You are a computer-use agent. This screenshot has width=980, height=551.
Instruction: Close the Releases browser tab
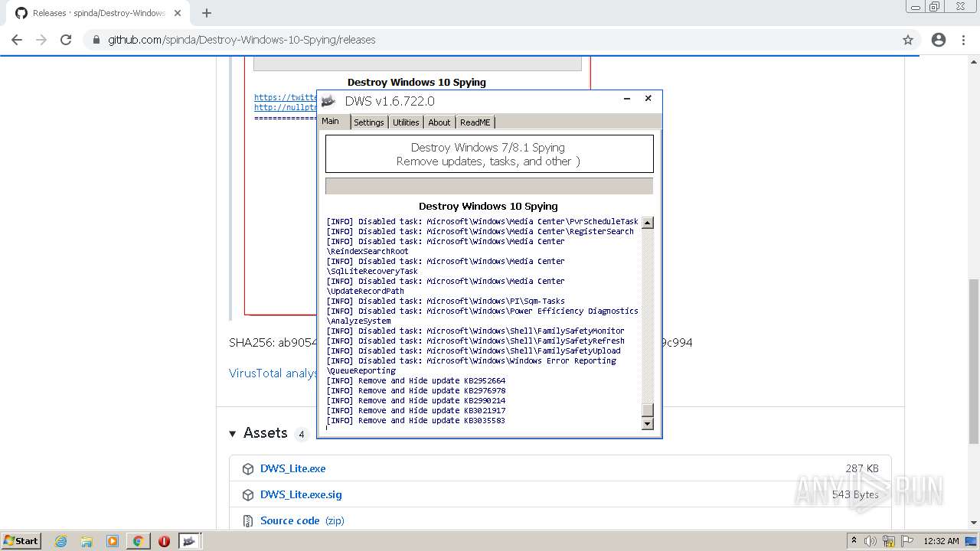point(179,13)
